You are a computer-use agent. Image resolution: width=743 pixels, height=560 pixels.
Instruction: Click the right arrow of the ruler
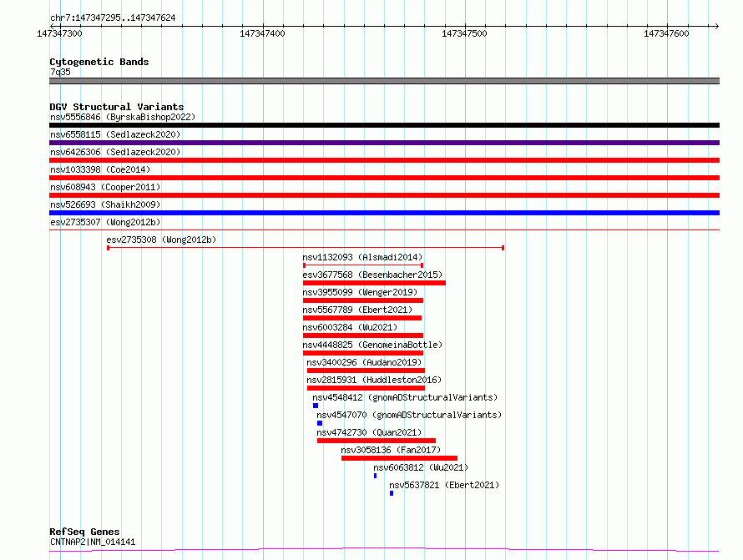pyautogui.click(x=716, y=26)
